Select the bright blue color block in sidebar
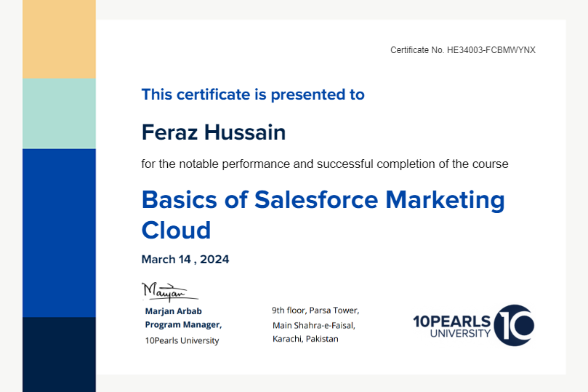This screenshot has height=392, width=588. click(x=59, y=233)
